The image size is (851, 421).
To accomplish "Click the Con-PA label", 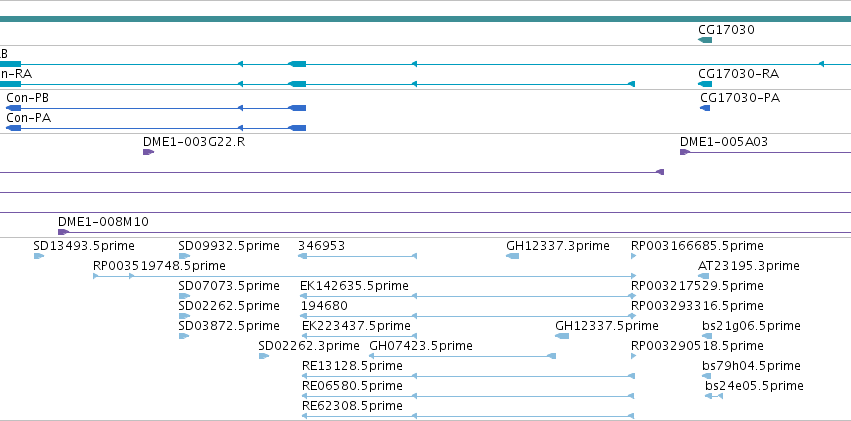I will click(28, 118).
